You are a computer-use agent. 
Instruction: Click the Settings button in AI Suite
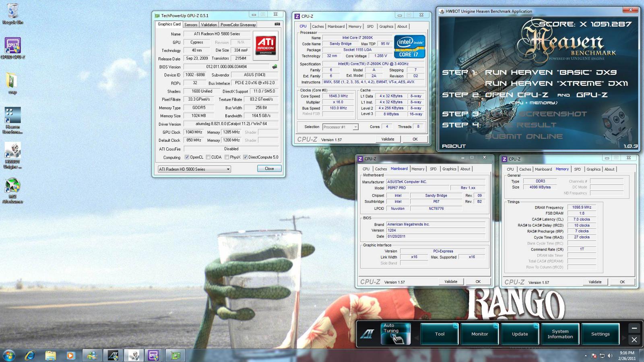point(601,334)
